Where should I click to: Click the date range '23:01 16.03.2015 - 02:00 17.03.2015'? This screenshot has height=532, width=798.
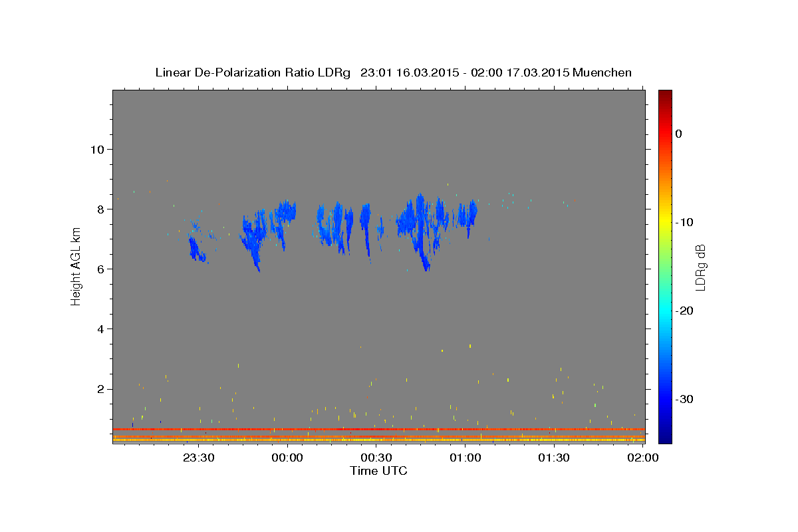(x=464, y=72)
